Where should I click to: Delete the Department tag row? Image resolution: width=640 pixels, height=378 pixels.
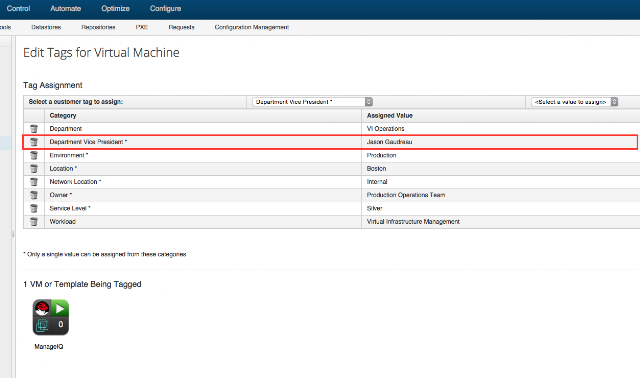click(34, 129)
